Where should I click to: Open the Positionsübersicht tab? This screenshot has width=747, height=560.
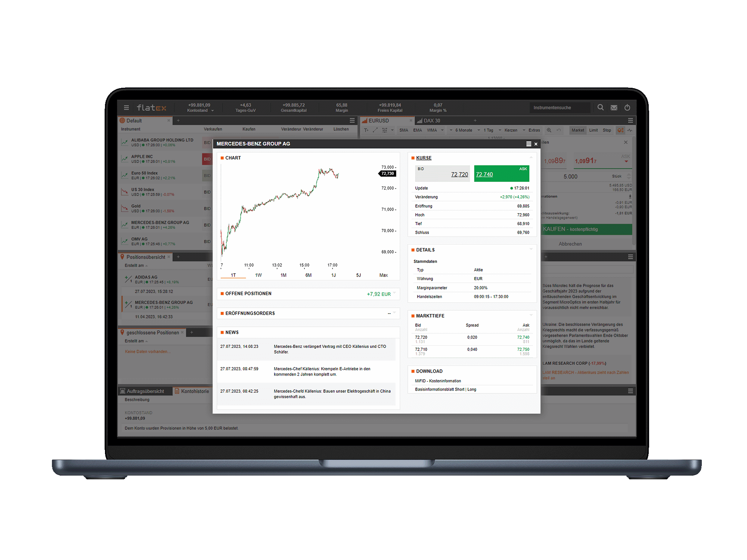tap(146, 257)
